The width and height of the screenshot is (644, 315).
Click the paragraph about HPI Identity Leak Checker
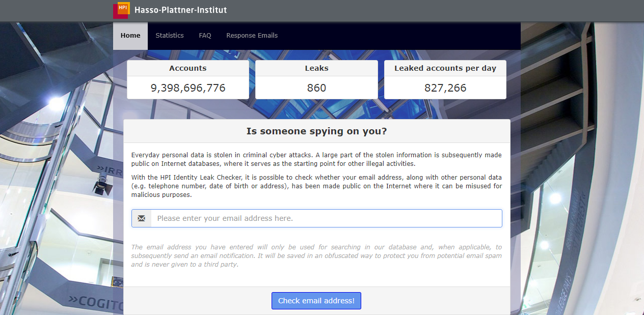click(x=316, y=186)
